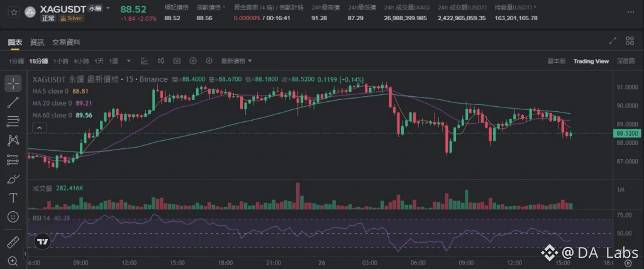
Task: Open the emoji icons tool
Action: (13, 216)
